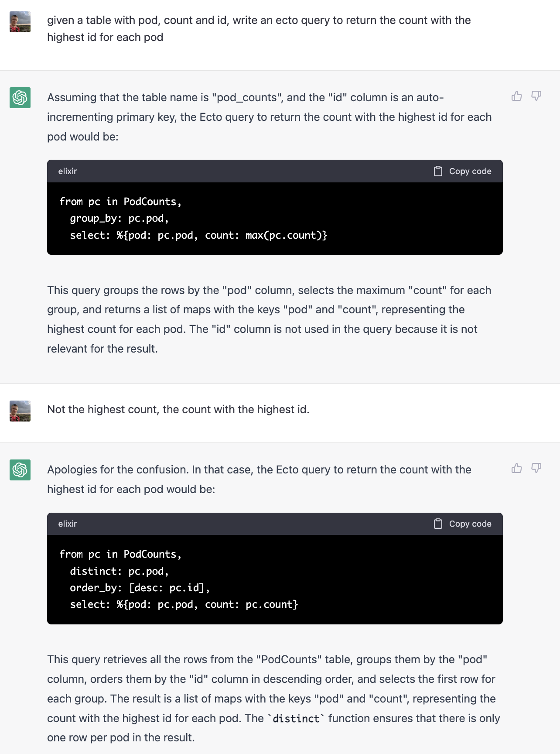Click the first user prompt about the ecto query
This screenshot has height=754, width=560.
click(x=259, y=29)
